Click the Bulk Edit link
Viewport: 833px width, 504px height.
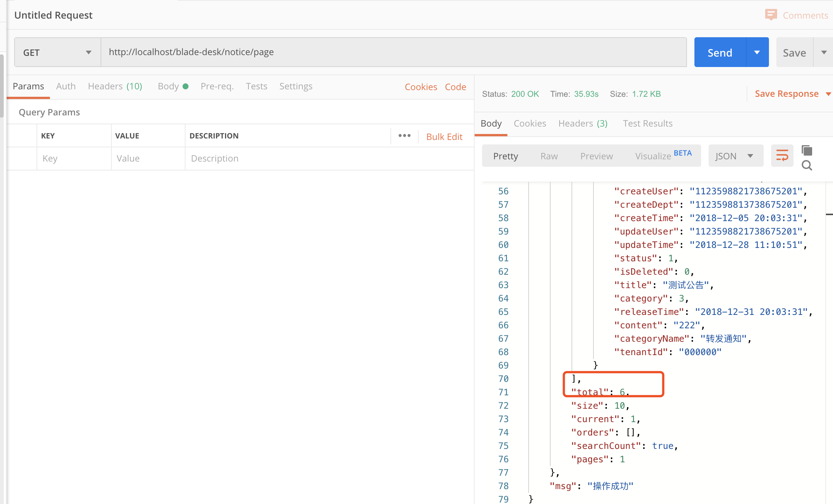coord(444,137)
